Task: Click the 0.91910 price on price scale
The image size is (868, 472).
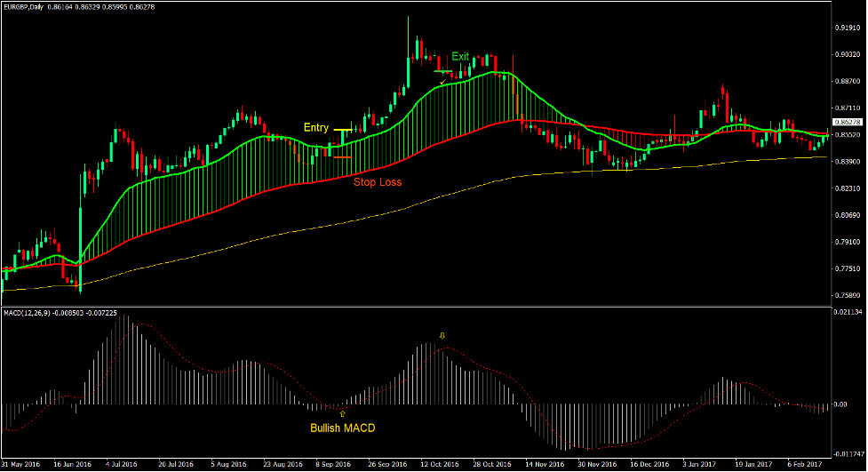Action: click(x=847, y=28)
